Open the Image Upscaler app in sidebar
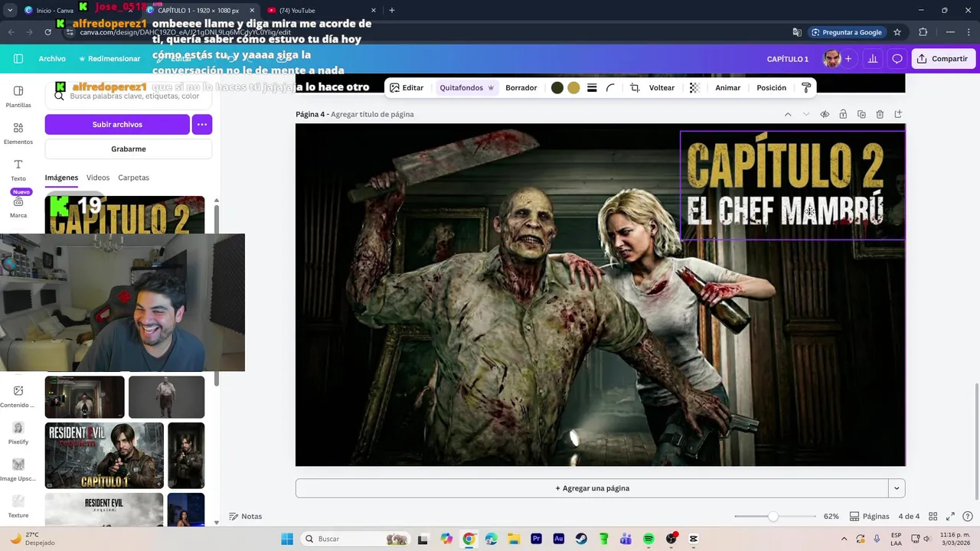The height and width of the screenshot is (551, 980). [x=18, y=470]
